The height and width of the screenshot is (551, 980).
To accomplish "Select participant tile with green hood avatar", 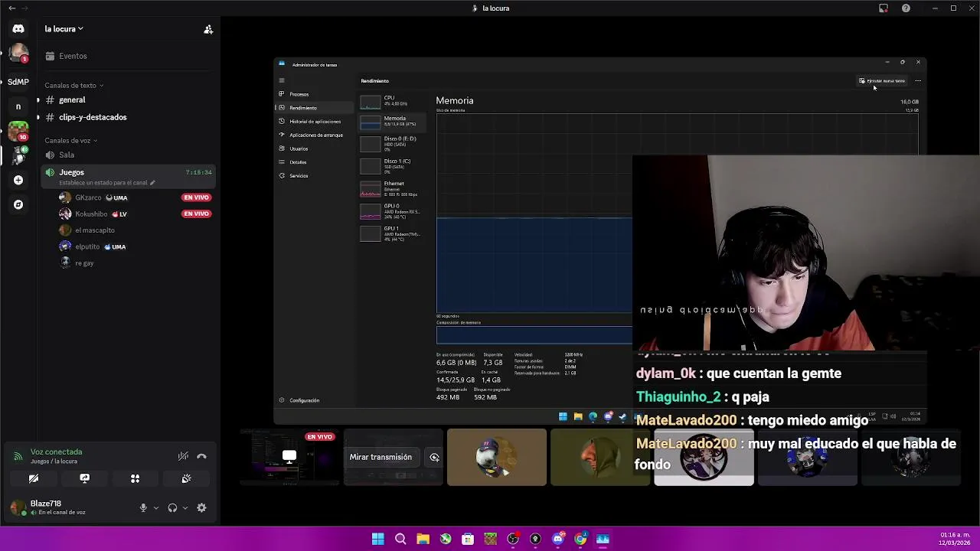I will coord(600,458).
